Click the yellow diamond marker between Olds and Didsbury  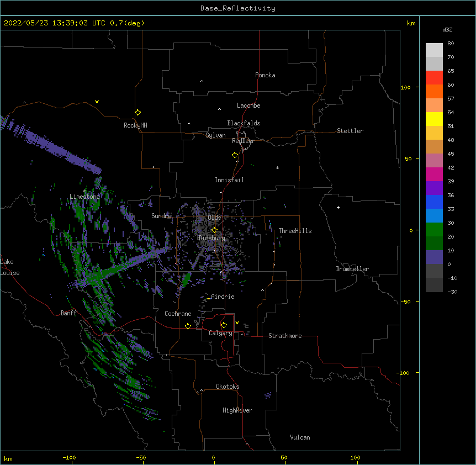[x=214, y=230]
